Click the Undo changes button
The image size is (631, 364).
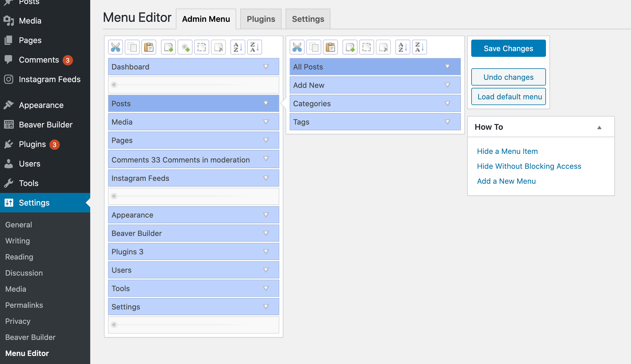tap(508, 77)
